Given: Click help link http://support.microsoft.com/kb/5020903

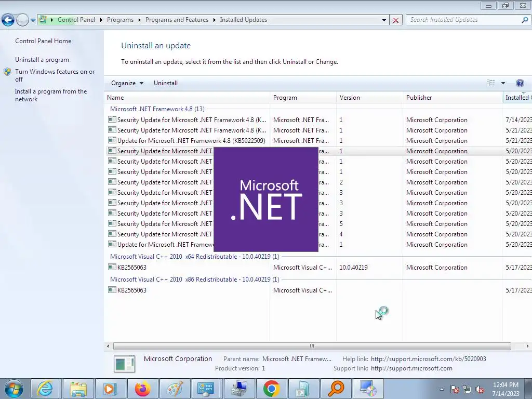Looking at the screenshot, I should [428, 359].
